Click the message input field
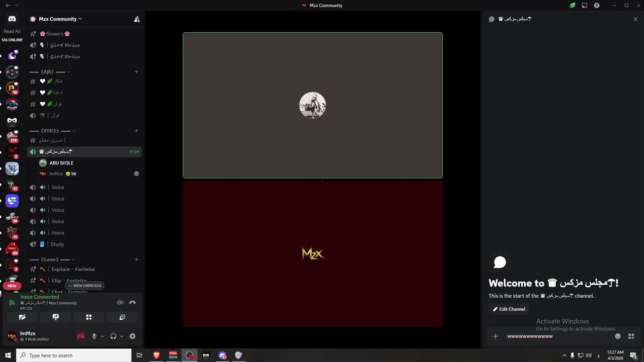Viewport: 644px width, 362px height. (x=557, y=336)
